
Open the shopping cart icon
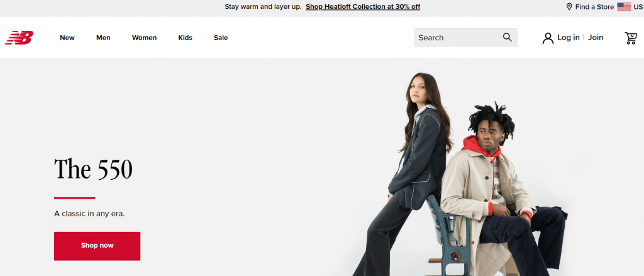tap(630, 38)
